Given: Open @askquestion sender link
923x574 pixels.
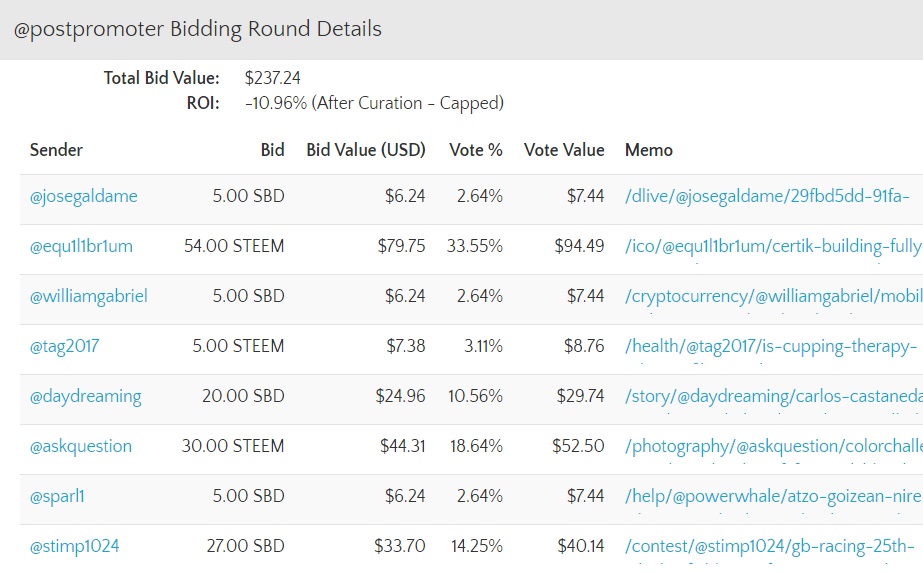Looking at the screenshot, I should (80, 446).
